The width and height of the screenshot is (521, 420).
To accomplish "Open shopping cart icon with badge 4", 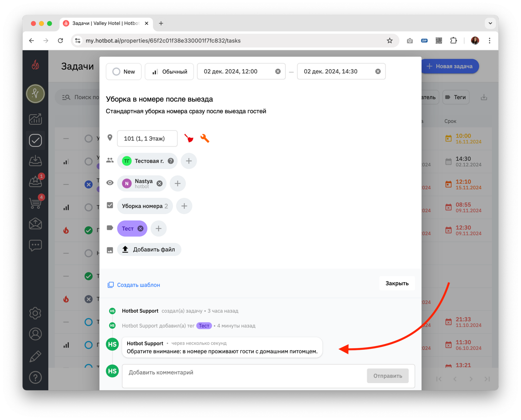I will click(35, 203).
